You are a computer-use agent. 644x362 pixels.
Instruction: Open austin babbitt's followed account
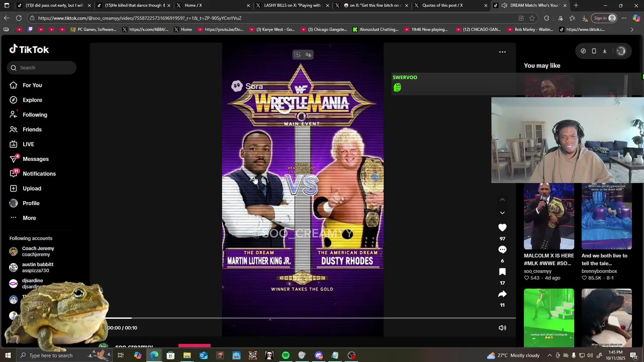click(38, 267)
